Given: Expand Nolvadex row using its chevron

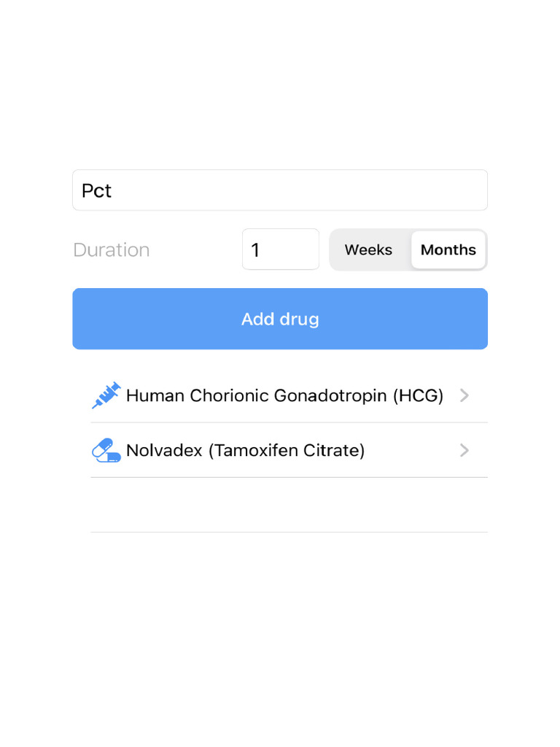Looking at the screenshot, I should pyautogui.click(x=464, y=450).
